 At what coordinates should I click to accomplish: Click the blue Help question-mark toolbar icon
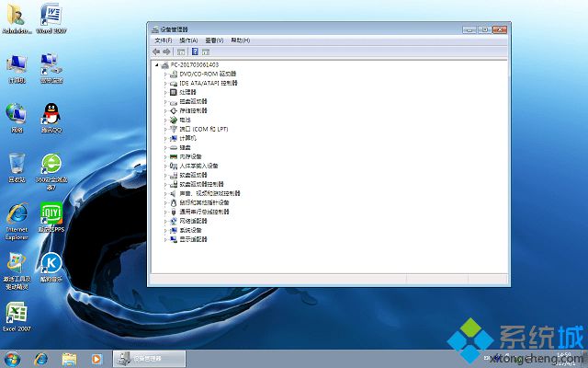point(195,52)
